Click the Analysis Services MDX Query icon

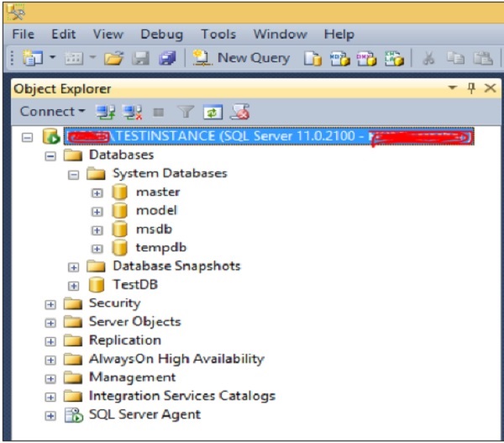tap(340, 59)
